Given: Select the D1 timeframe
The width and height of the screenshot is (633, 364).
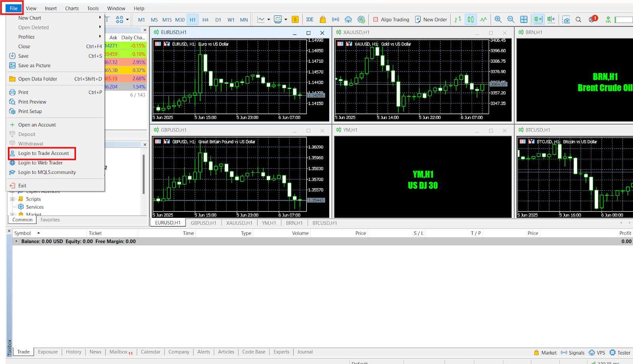Looking at the screenshot, I should pyautogui.click(x=218, y=19).
